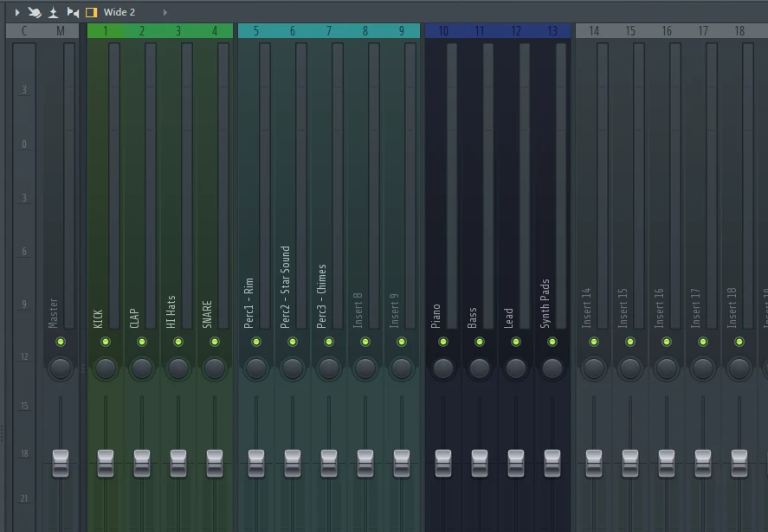Click the Synth Pads pan knob
The height and width of the screenshot is (532, 768).
pos(552,369)
